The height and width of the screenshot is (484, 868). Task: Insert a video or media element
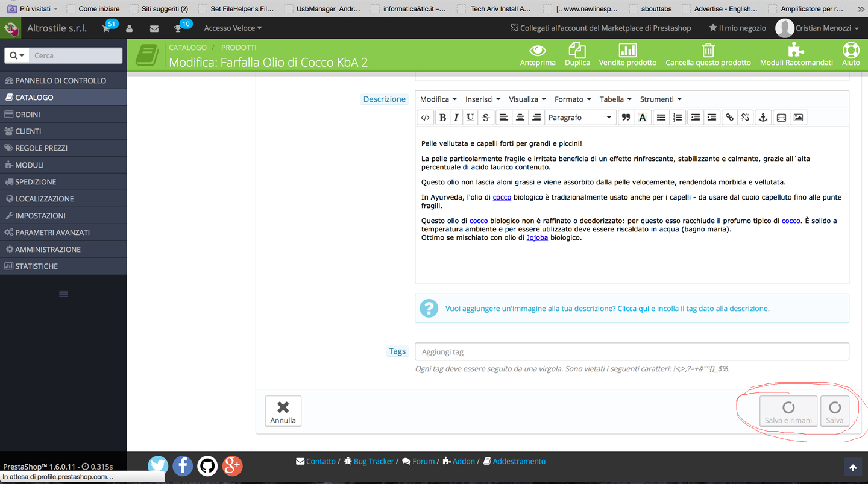(x=781, y=118)
